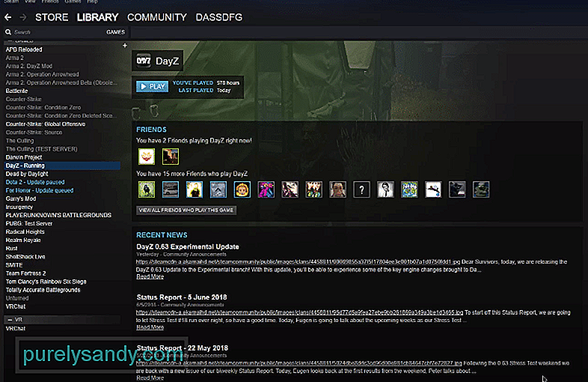
Task: Select VRChat under the VR category
Action: (16, 328)
